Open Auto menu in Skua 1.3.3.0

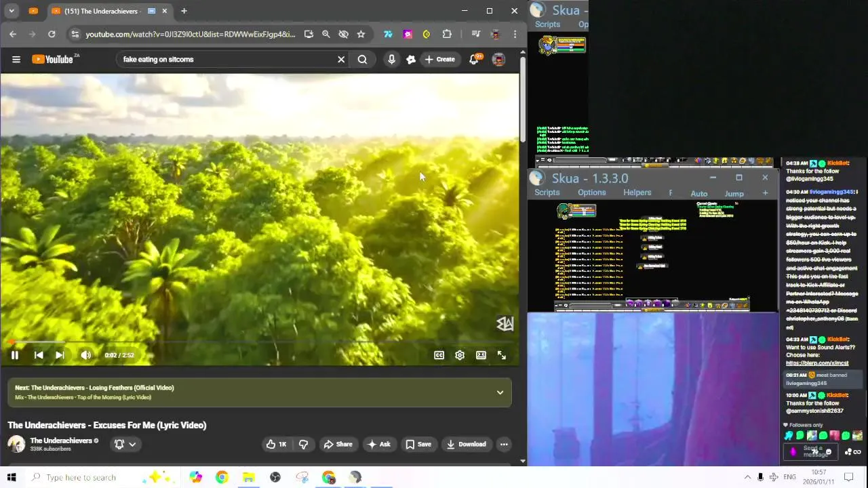tap(699, 194)
